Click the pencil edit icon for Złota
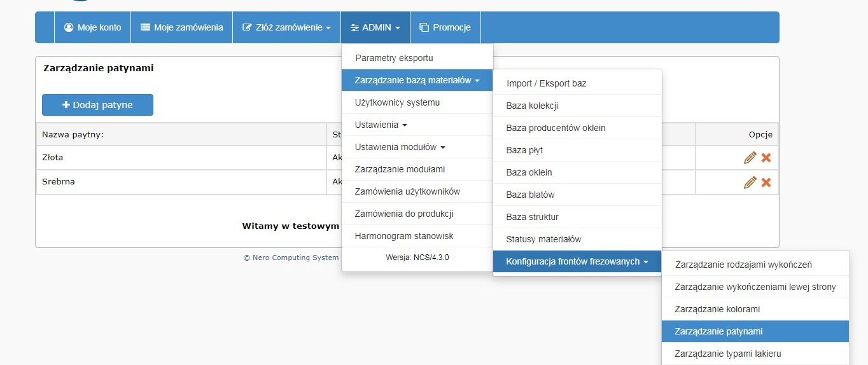The image size is (868, 365). [x=750, y=158]
